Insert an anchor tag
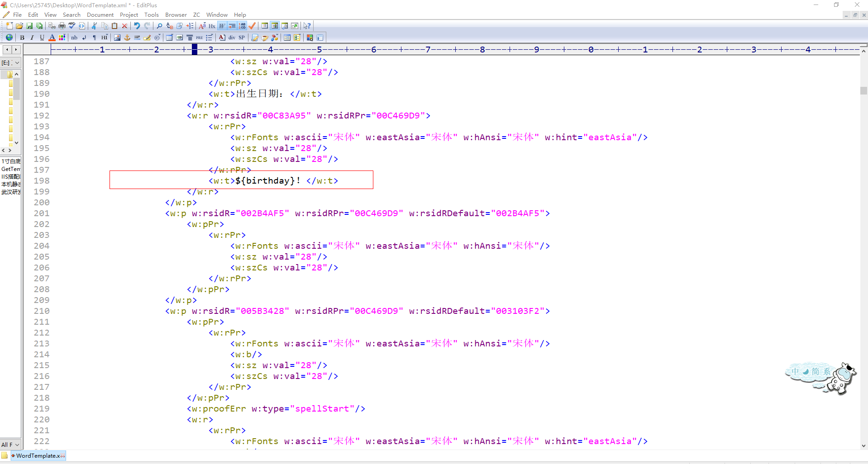Viewport: 868px width, 464px height. (127, 38)
